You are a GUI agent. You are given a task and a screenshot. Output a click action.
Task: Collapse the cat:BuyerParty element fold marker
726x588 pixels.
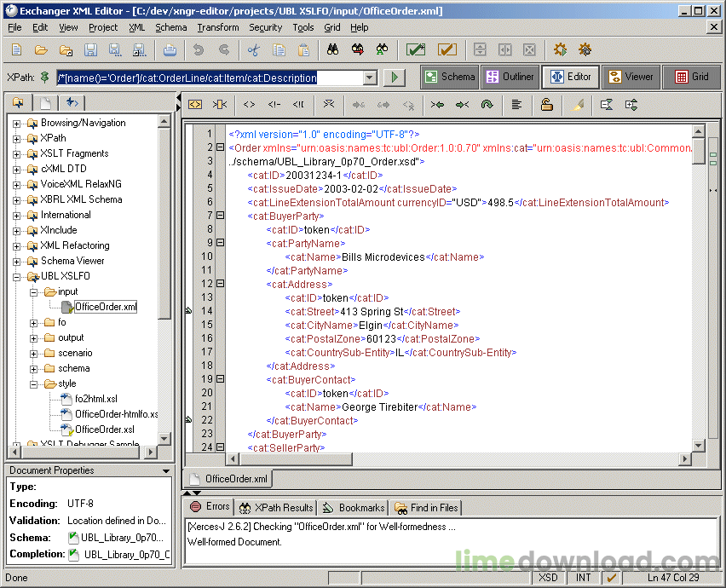coord(220,216)
